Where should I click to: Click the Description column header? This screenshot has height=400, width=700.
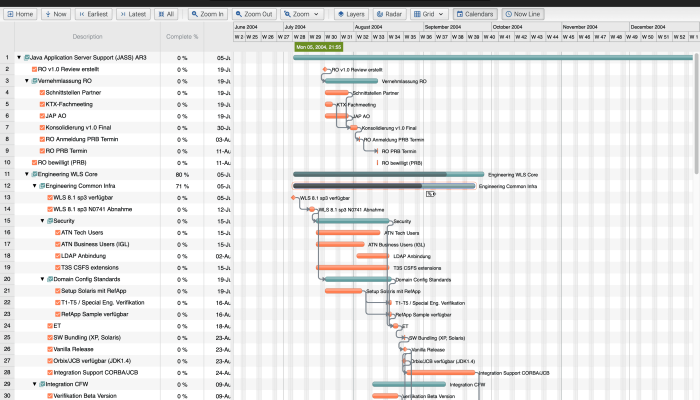coord(88,37)
